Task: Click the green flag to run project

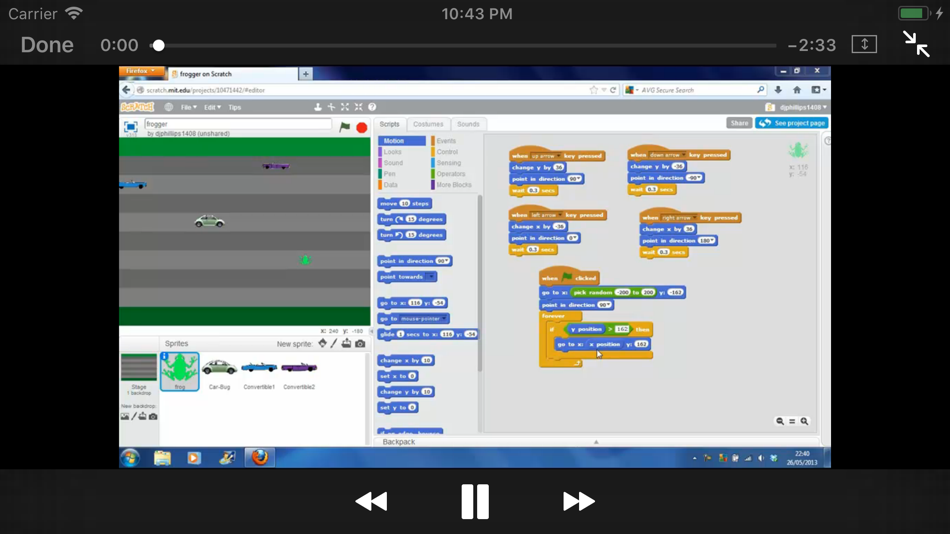Action: pyautogui.click(x=345, y=127)
